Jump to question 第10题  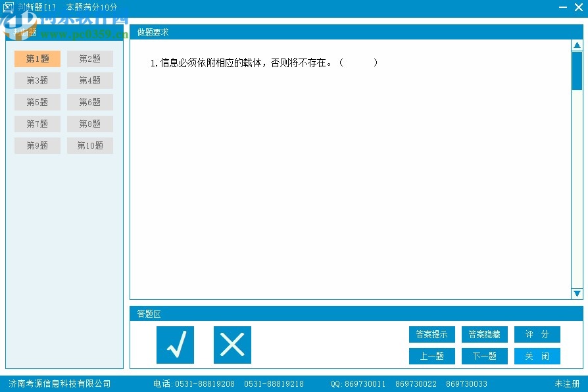click(89, 145)
